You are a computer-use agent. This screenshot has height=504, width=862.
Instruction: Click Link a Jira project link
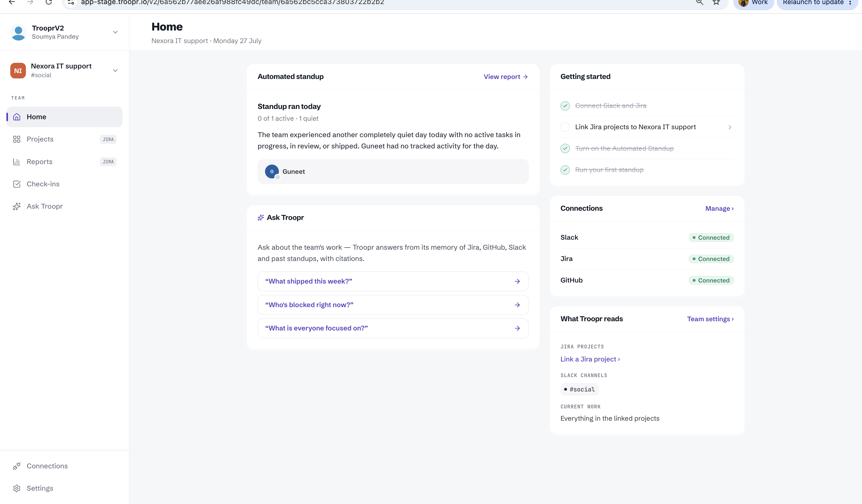point(590,359)
